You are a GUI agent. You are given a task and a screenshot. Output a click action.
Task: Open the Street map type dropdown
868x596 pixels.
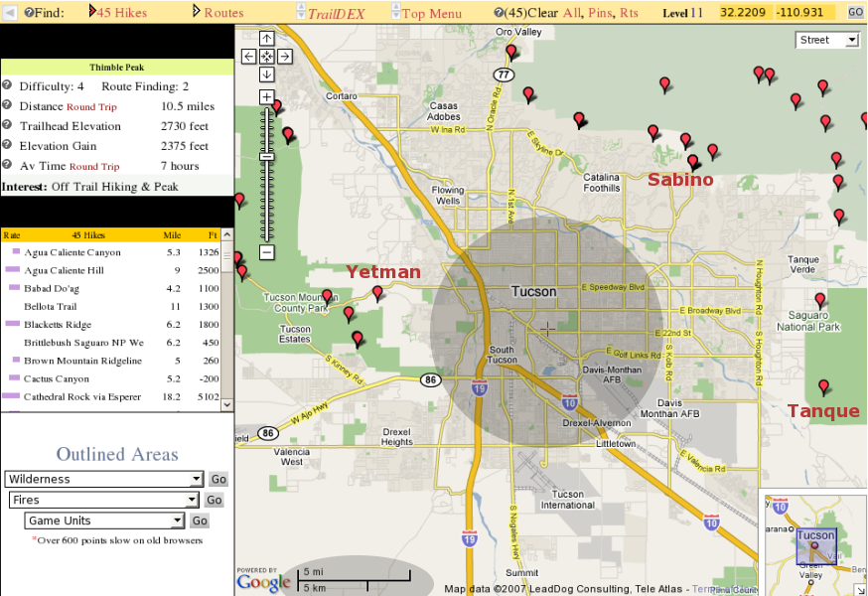pos(827,40)
